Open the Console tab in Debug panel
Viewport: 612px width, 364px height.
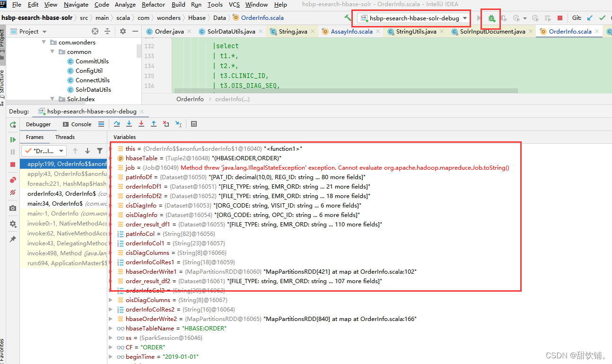pos(77,124)
